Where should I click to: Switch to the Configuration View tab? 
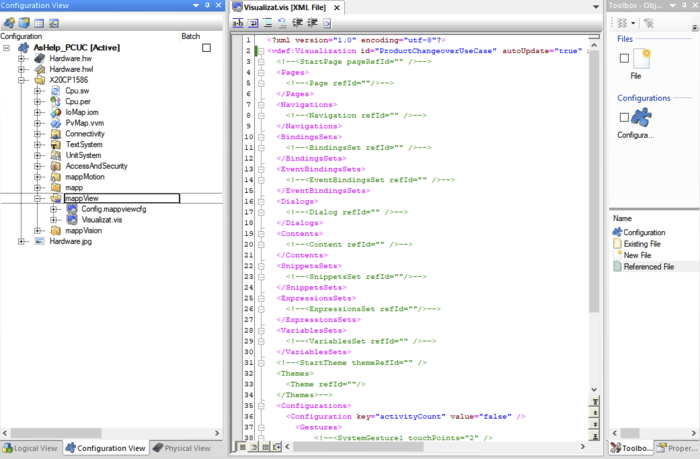point(105,448)
